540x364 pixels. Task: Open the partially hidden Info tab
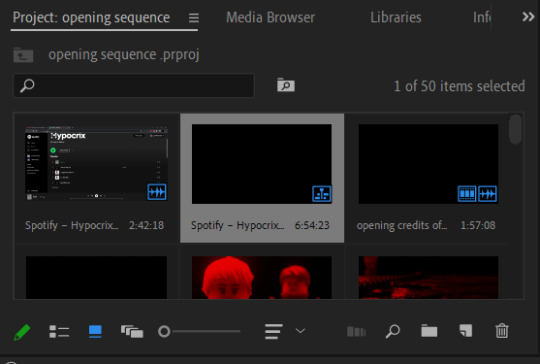point(481,17)
